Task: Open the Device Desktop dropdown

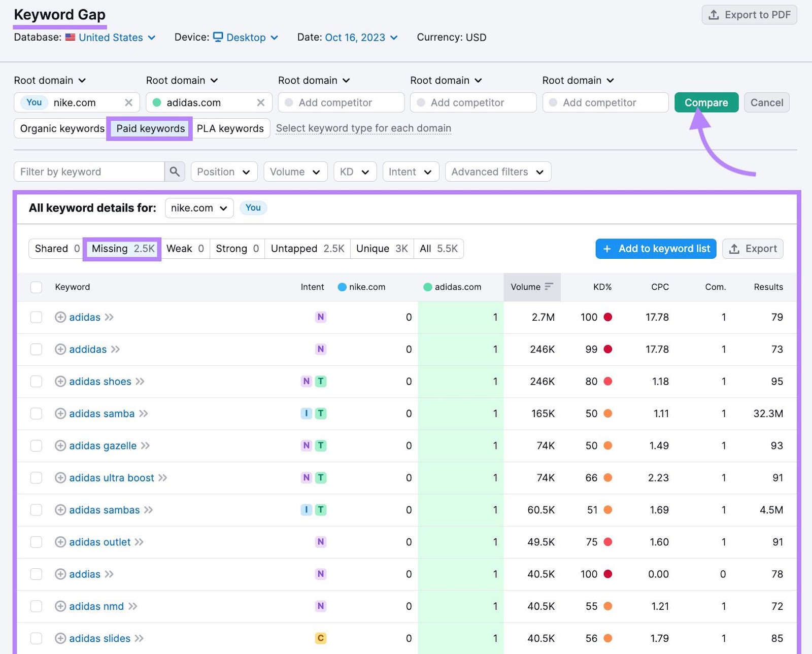Action: [246, 37]
